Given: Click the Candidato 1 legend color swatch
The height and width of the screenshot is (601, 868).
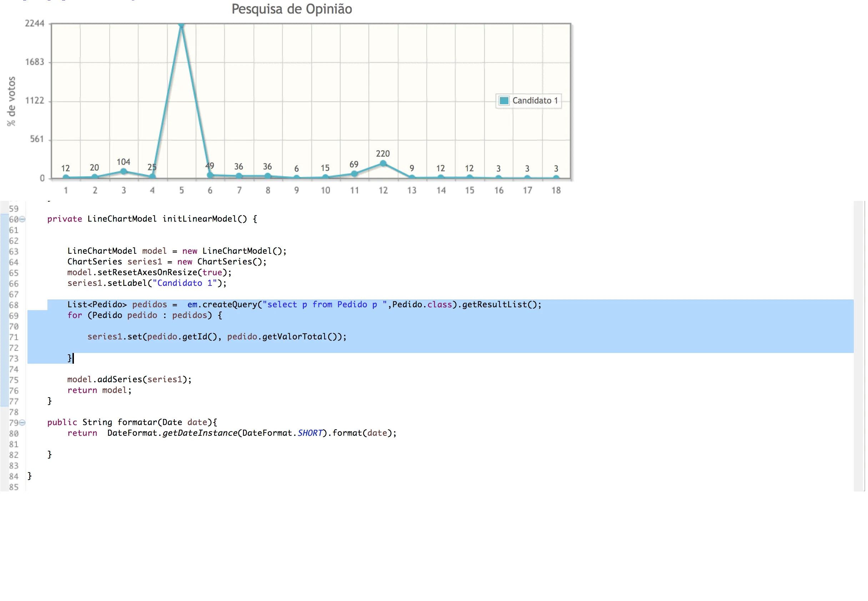Looking at the screenshot, I should coord(504,101).
